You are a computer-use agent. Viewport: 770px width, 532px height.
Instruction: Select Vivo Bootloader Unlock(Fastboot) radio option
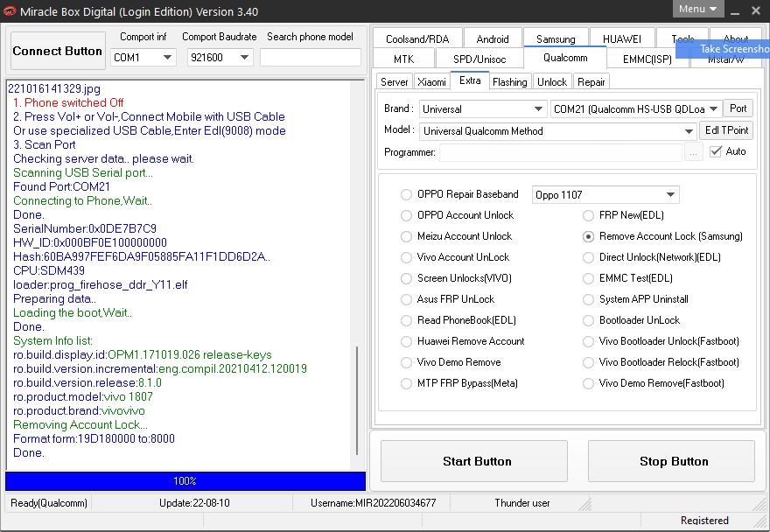(x=661, y=341)
